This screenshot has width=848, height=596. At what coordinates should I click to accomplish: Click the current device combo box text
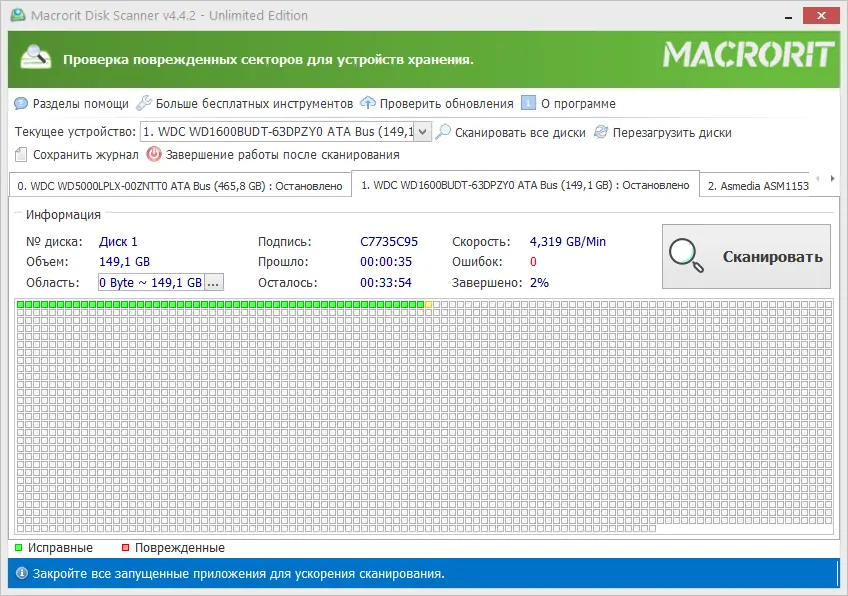pyautogui.click(x=277, y=131)
